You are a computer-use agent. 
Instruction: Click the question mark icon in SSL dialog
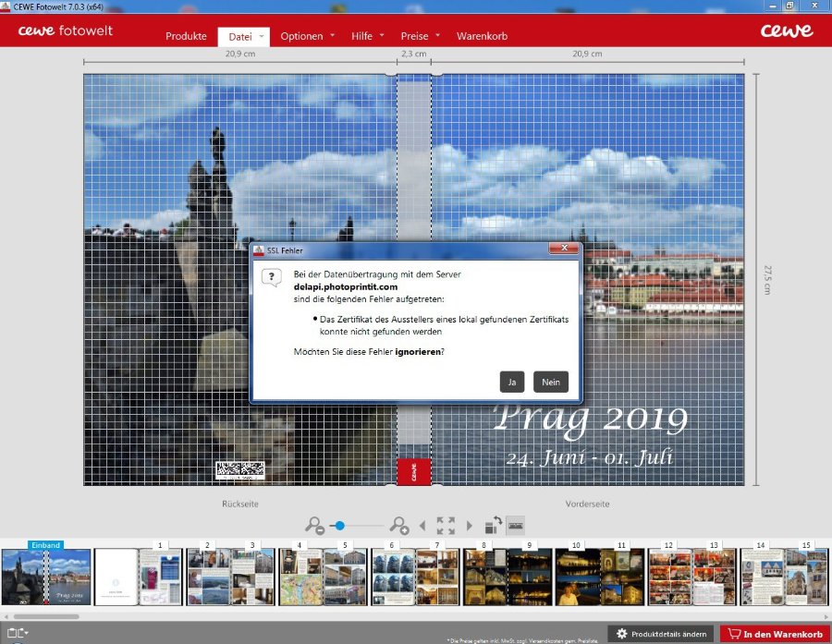point(272,277)
